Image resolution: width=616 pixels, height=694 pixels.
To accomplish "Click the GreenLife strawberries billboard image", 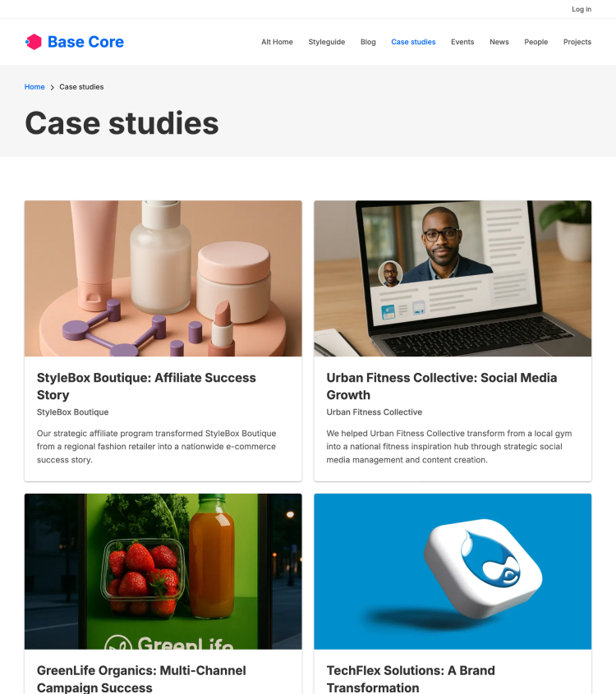I will 163,572.
